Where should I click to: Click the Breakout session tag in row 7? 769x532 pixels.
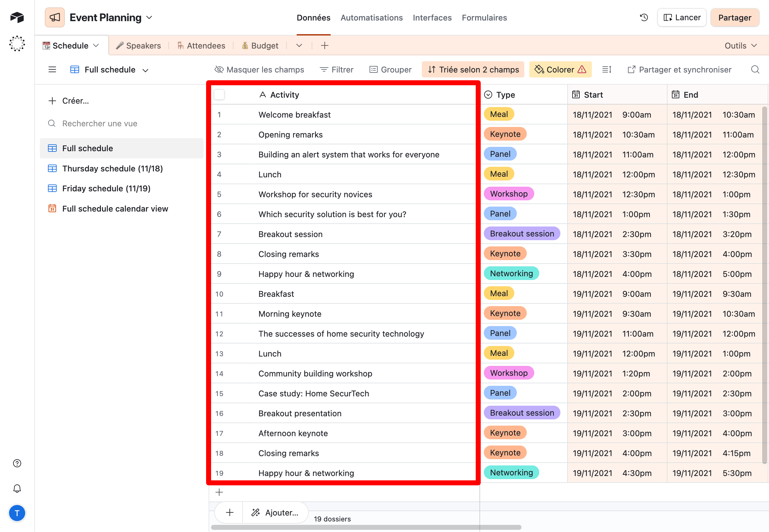pyautogui.click(x=522, y=234)
